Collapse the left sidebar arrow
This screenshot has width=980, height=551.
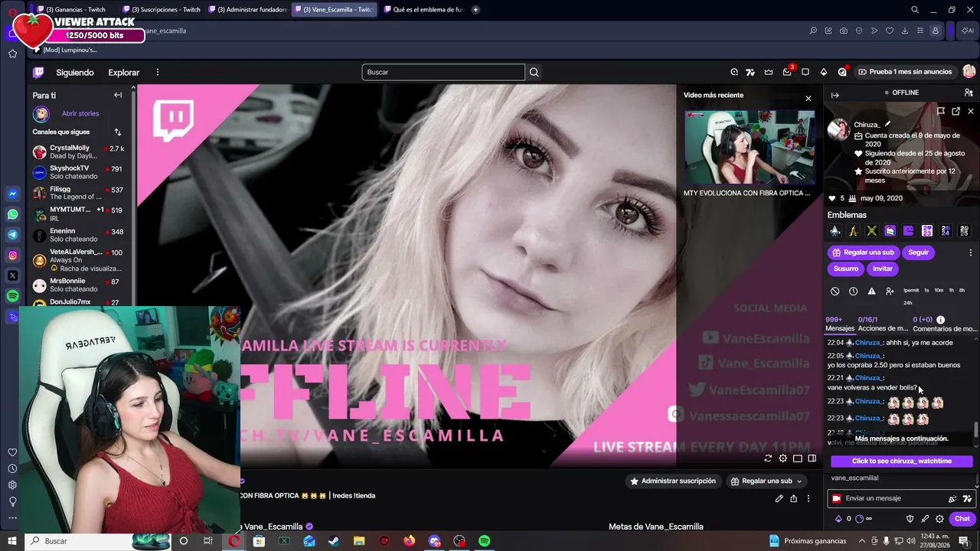118,95
